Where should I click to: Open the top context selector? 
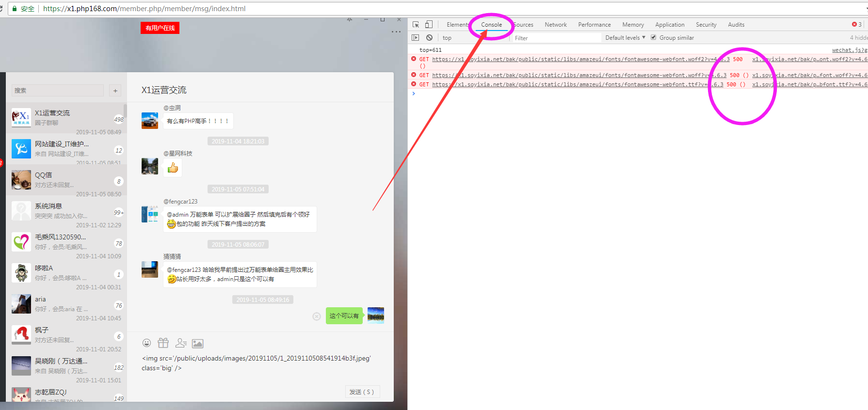tap(447, 38)
